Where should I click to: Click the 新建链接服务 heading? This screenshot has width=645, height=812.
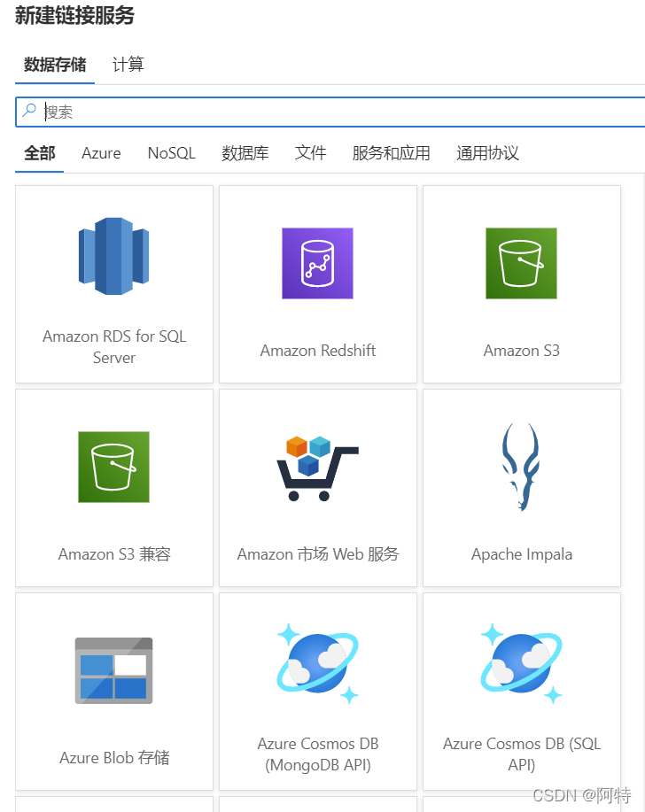[x=74, y=15]
